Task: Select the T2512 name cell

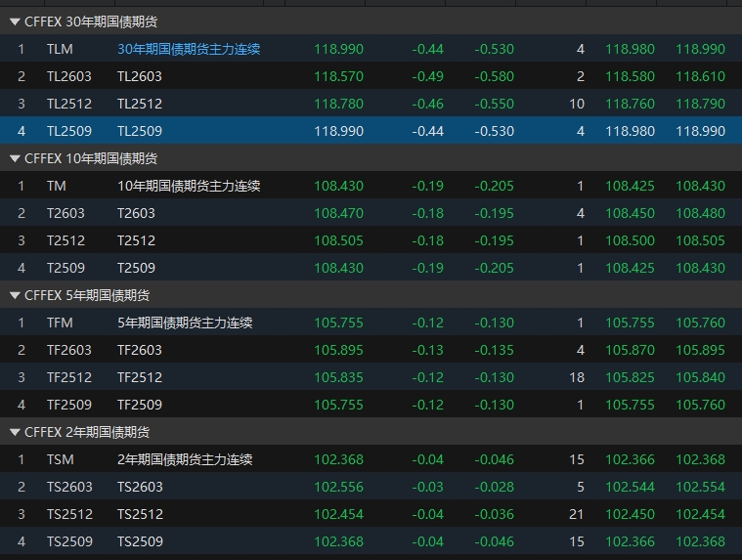Action: pyautogui.click(x=136, y=240)
